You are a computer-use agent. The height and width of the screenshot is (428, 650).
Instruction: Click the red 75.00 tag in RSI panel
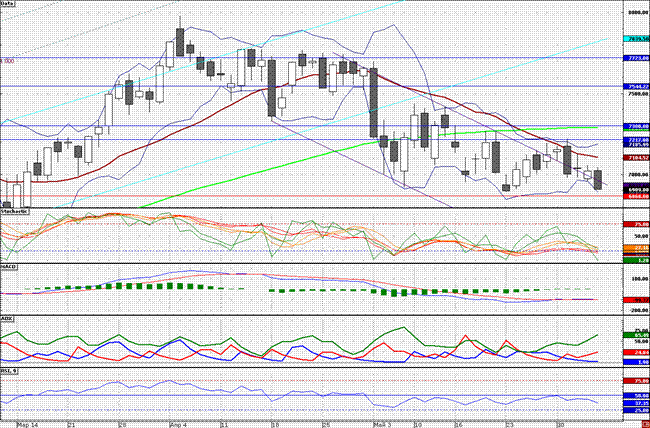(x=636, y=381)
